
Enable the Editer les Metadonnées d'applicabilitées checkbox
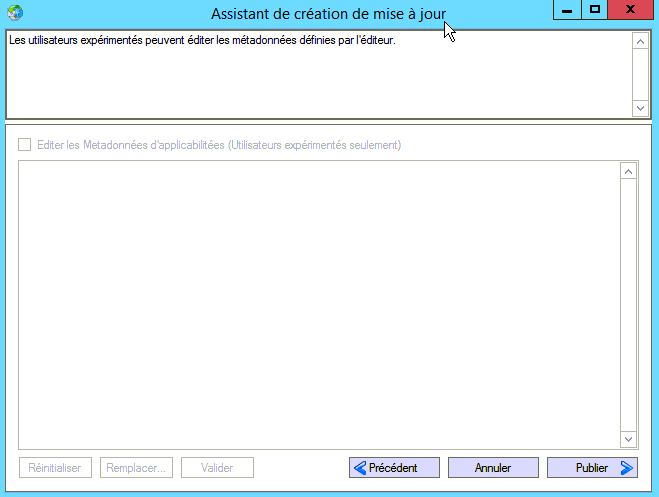(x=25, y=145)
